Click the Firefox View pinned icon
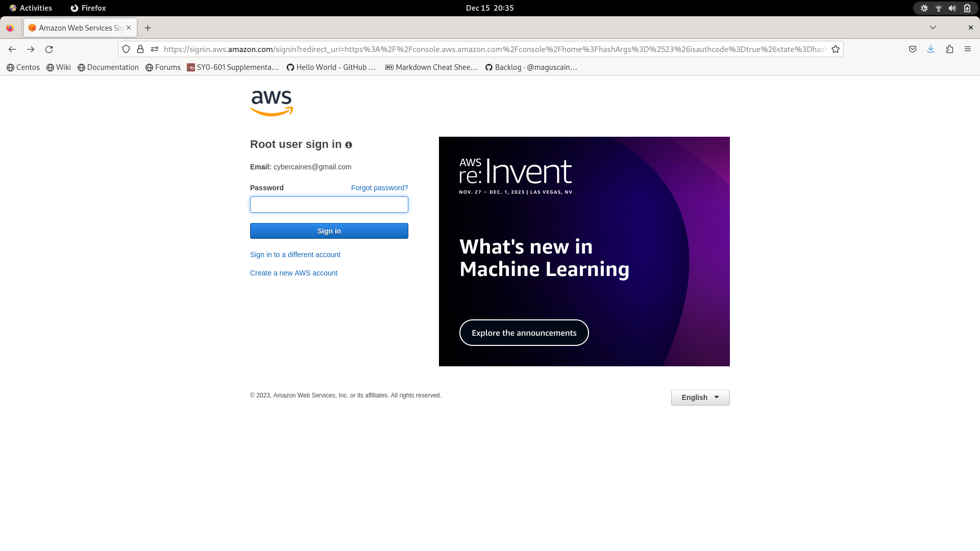This screenshot has width=980, height=551. [x=10, y=28]
